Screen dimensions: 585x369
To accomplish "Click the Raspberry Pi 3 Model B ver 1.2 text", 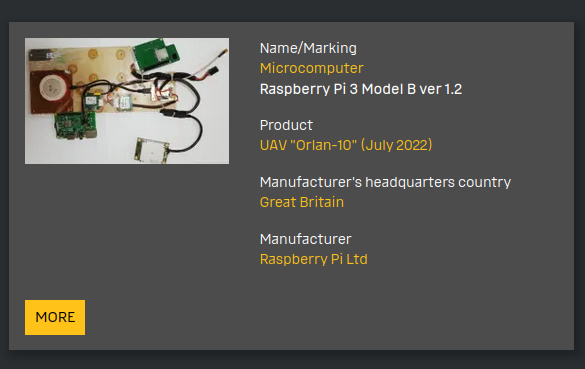I will 361,89.
